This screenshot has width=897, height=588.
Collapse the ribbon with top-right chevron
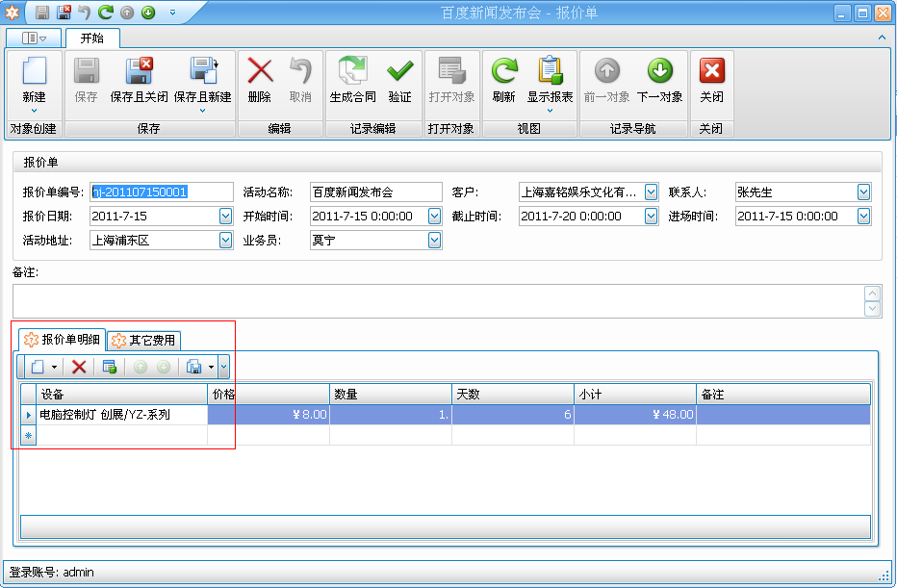coord(882,38)
